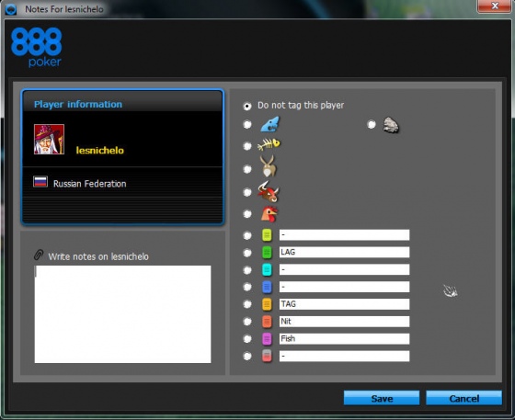
Task: Select the gray rock tag icon
Action: [x=391, y=125]
